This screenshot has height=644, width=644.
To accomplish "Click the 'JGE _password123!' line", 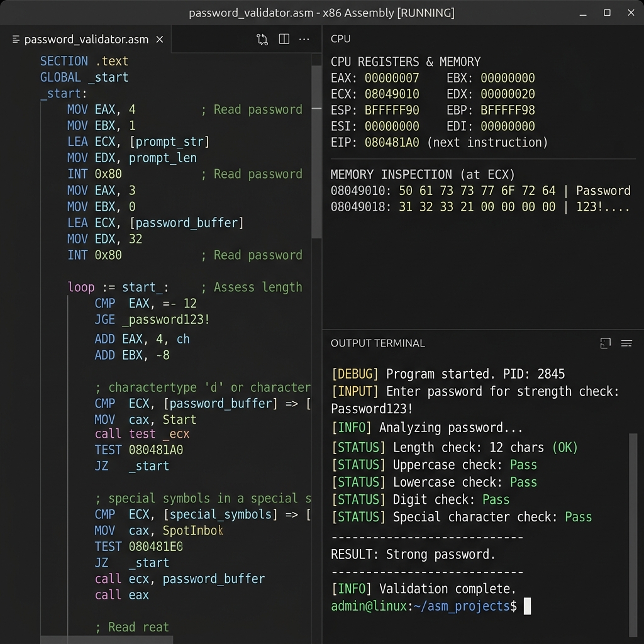I will pyautogui.click(x=152, y=319).
